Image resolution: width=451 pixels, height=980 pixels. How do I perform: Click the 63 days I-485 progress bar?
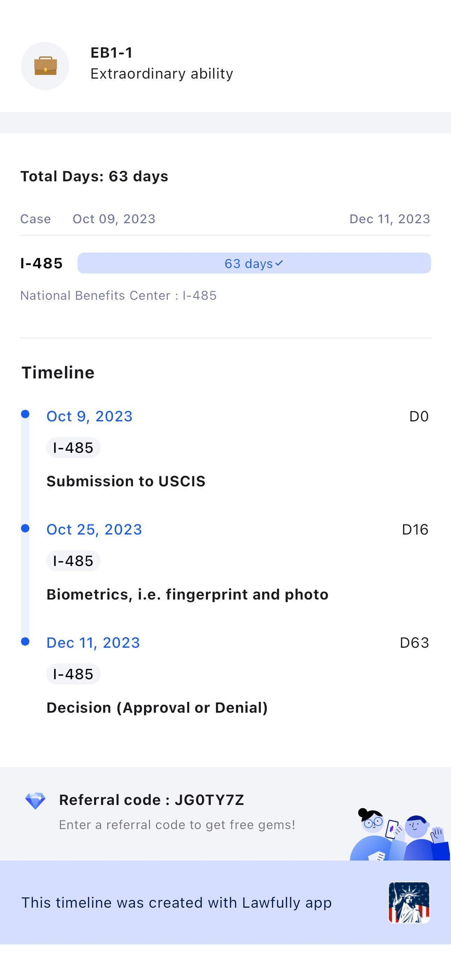click(254, 263)
